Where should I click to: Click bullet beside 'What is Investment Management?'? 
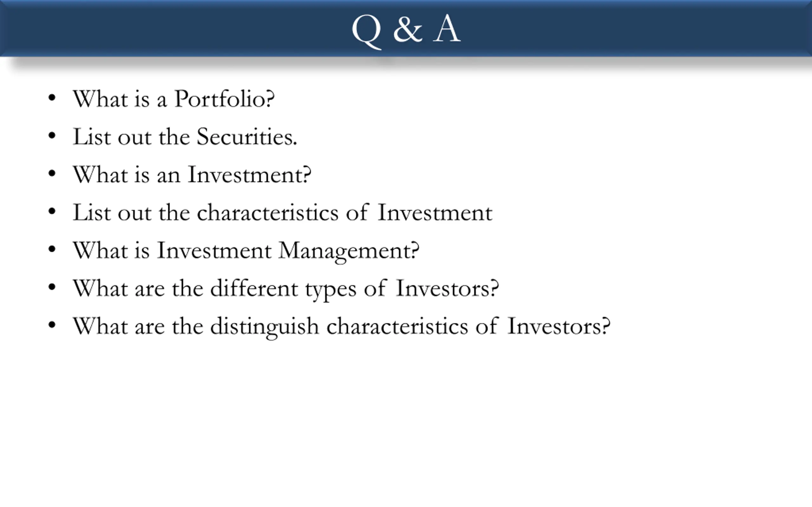pyautogui.click(x=52, y=249)
